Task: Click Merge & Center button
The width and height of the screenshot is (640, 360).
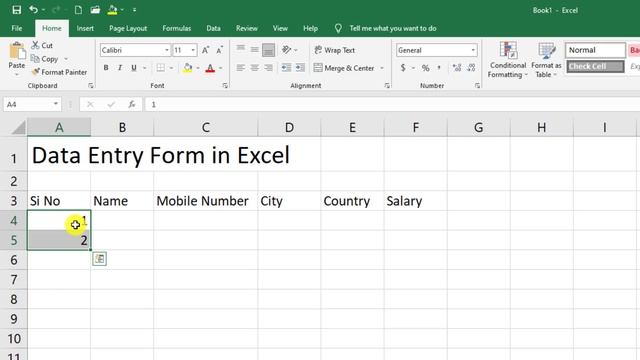Action: click(344, 68)
